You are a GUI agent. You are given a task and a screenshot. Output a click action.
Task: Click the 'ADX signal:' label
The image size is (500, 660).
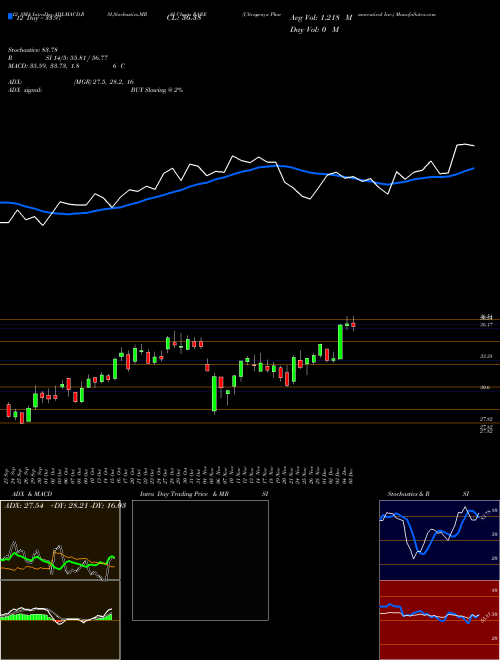coord(24,90)
